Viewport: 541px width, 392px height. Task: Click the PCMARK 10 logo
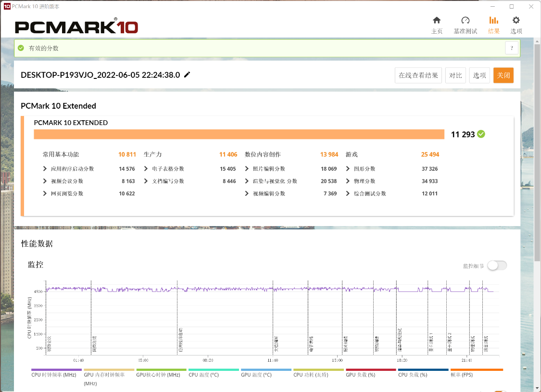tap(76, 26)
